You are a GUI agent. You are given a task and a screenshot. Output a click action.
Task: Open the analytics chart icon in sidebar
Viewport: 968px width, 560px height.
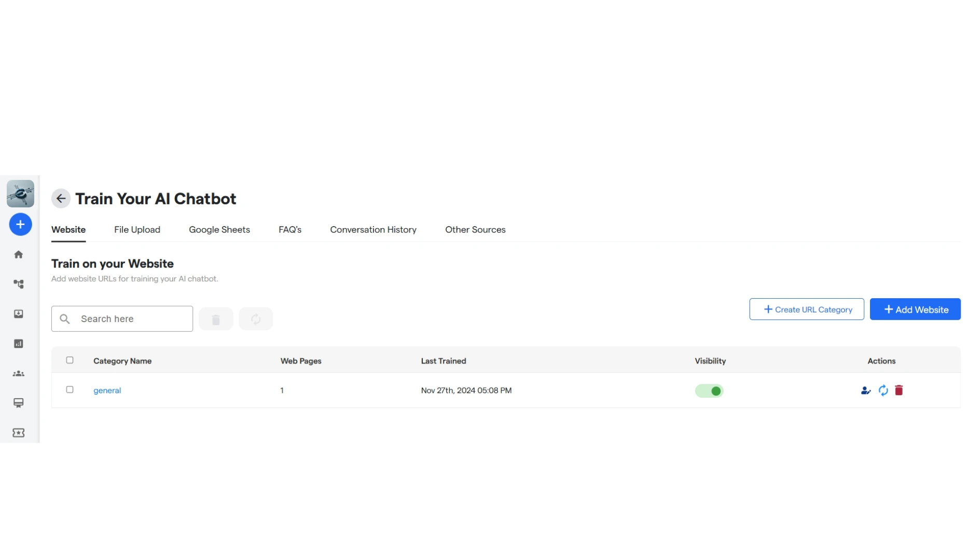(19, 344)
